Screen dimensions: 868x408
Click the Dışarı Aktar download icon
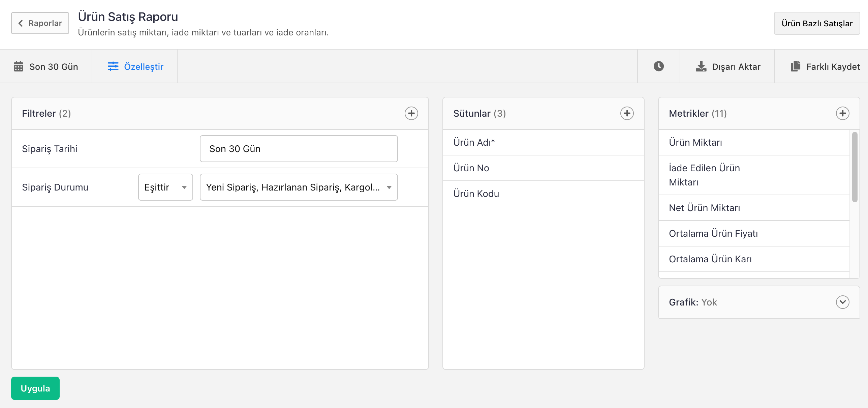tap(701, 66)
